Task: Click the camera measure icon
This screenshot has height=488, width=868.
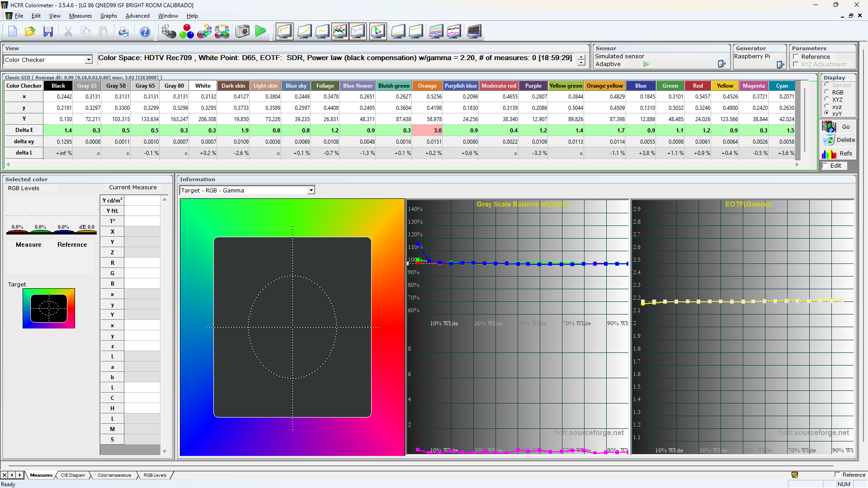Action: point(242,32)
